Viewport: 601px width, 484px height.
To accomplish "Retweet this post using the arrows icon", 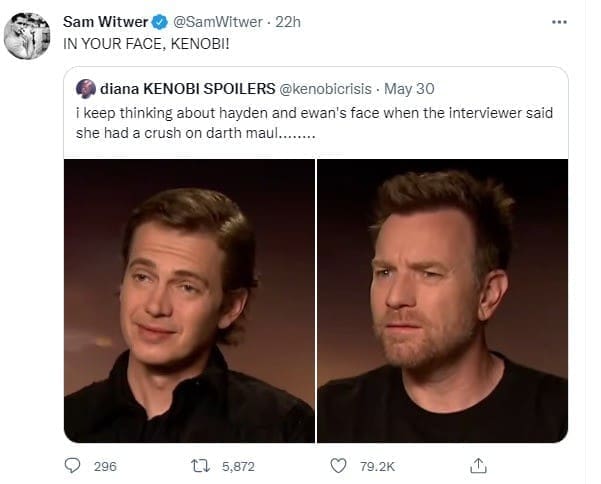I will coord(199,465).
